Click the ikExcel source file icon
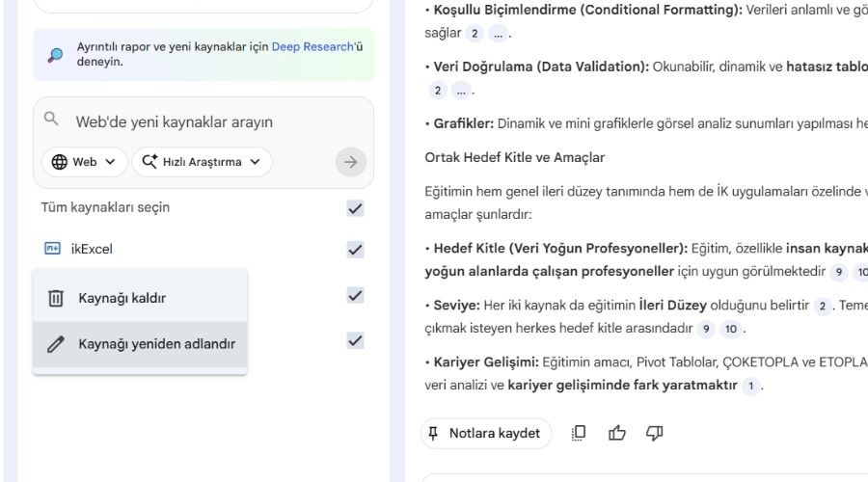The image size is (868, 482). [x=52, y=249]
